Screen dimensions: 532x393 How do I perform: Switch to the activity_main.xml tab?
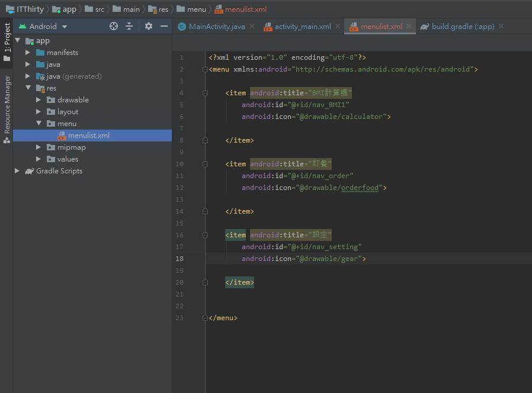tap(302, 27)
